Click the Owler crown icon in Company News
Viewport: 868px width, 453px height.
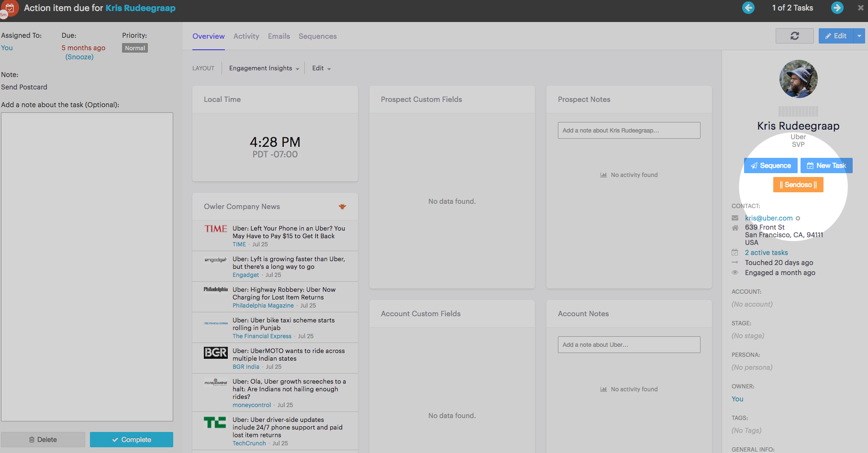tap(343, 206)
